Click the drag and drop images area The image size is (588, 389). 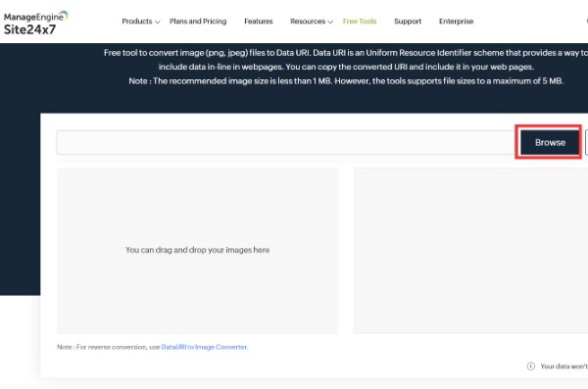[x=198, y=250]
